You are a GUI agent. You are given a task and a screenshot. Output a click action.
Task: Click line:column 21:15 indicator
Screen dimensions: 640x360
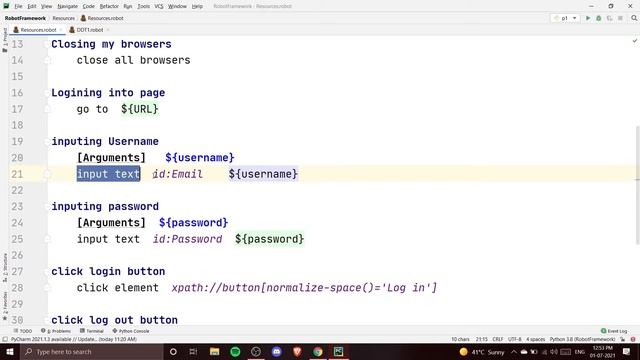482,339
